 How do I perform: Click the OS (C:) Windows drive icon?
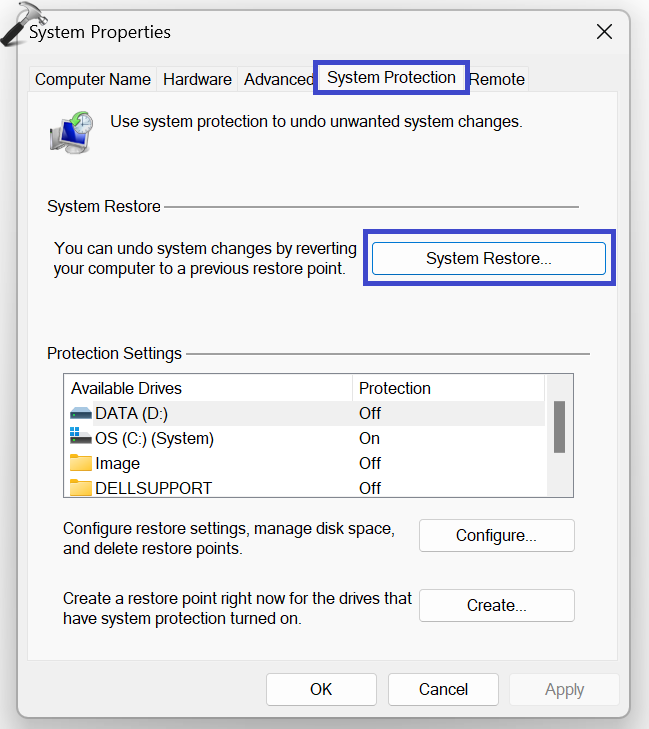[x=81, y=438]
